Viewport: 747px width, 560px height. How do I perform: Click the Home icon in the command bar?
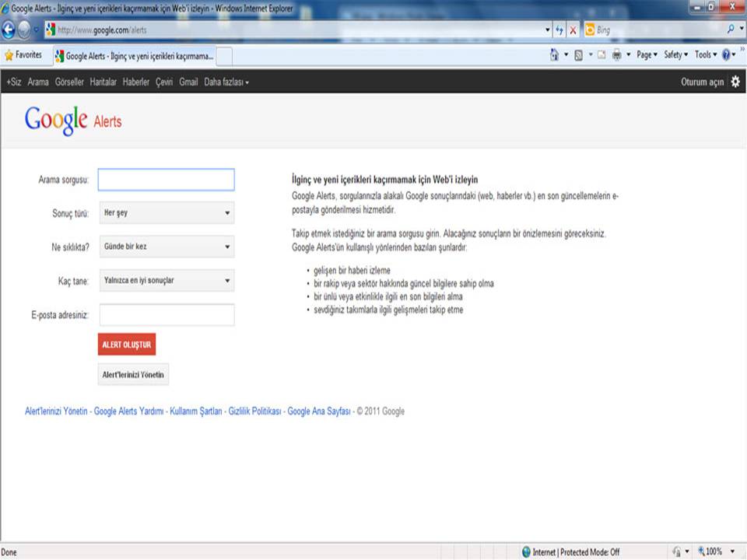pyautogui.click(x=554, y=54)
